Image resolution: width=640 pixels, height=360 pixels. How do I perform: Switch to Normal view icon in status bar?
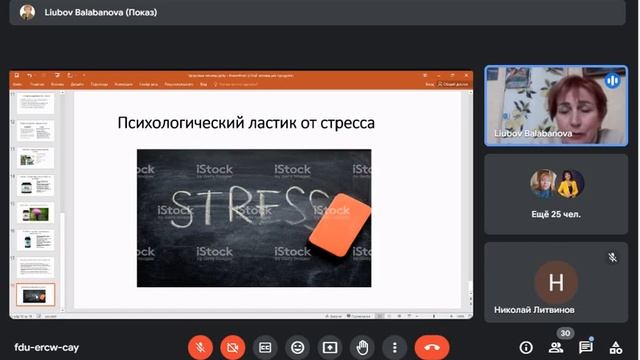[380, 316]
